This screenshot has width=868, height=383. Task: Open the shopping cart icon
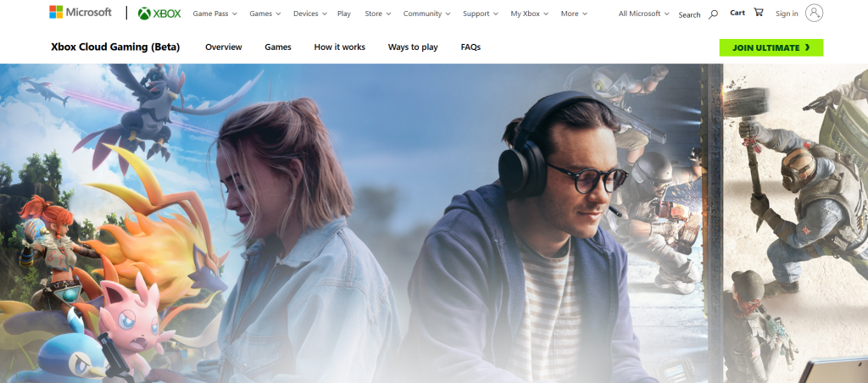tap(759, 12)
